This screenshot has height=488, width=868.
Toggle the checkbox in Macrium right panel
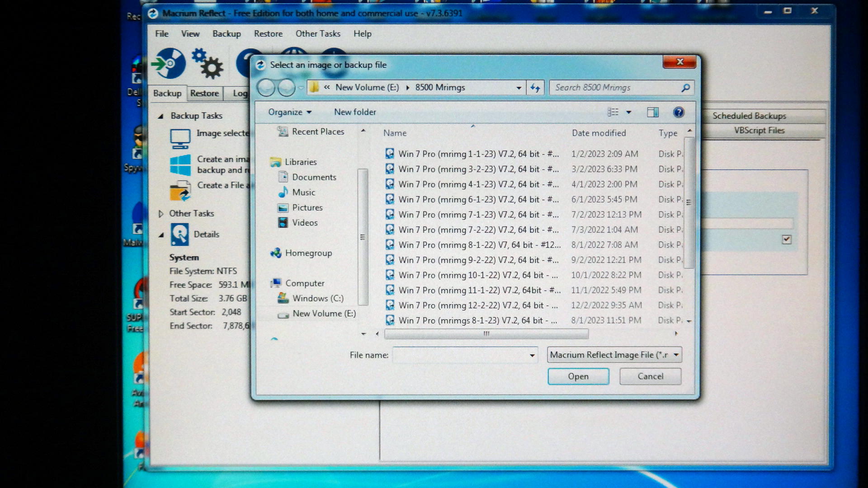[x=787, y=239]
